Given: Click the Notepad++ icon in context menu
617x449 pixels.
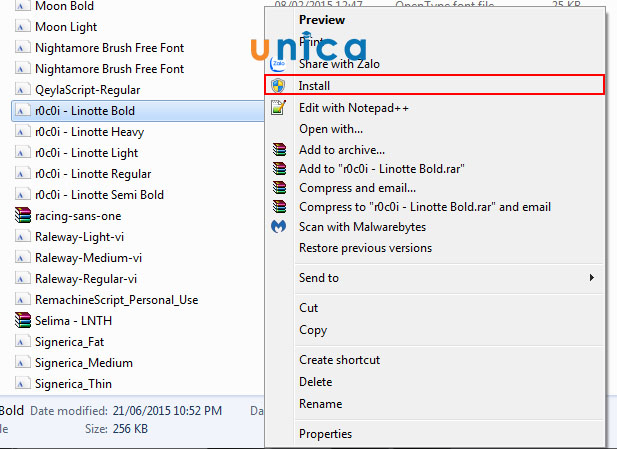Looking at the screenshot, I should pyautogui.click(x=278, y=107).
